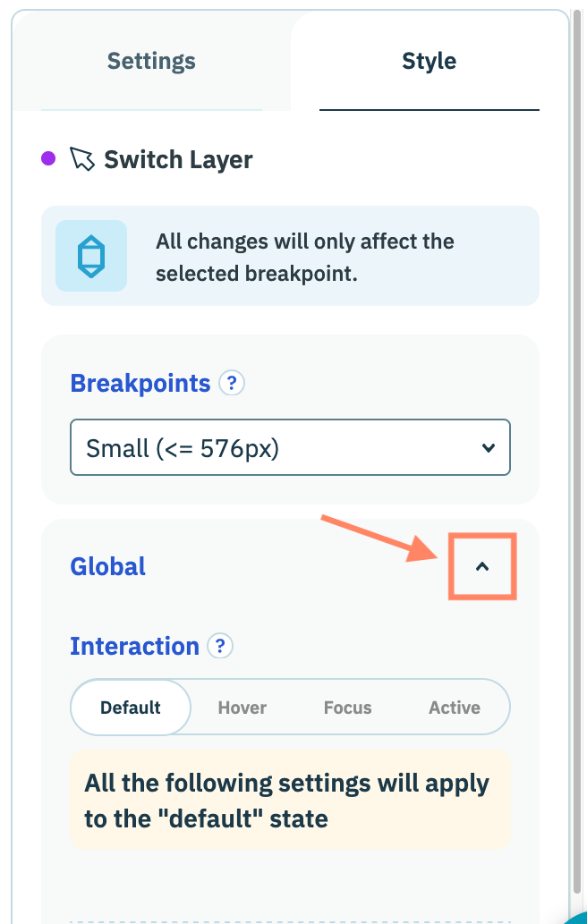Click the selected breakpoint info message

pos(304,256)
